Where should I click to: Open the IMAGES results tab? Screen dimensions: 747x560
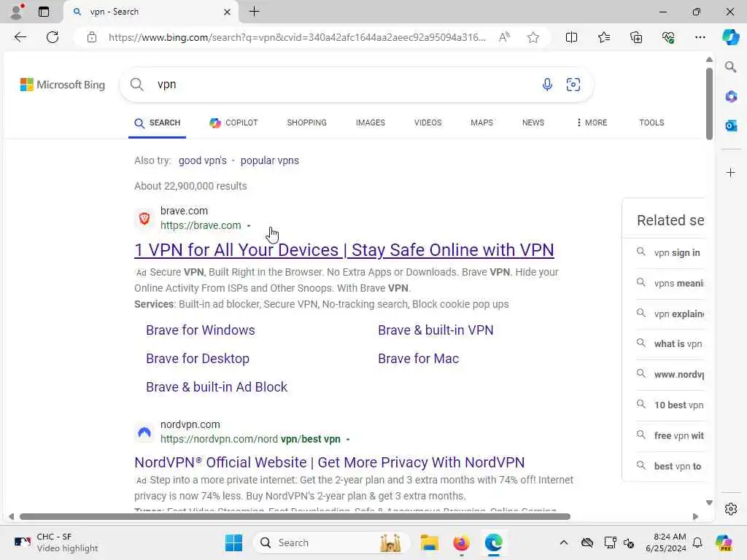[x=370, y=122]
